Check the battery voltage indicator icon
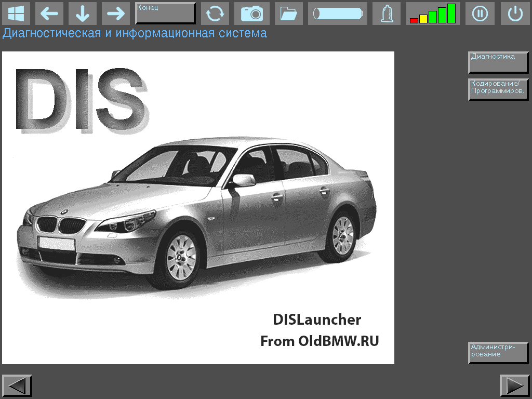 pyautogui.click(x=337, y=14)
